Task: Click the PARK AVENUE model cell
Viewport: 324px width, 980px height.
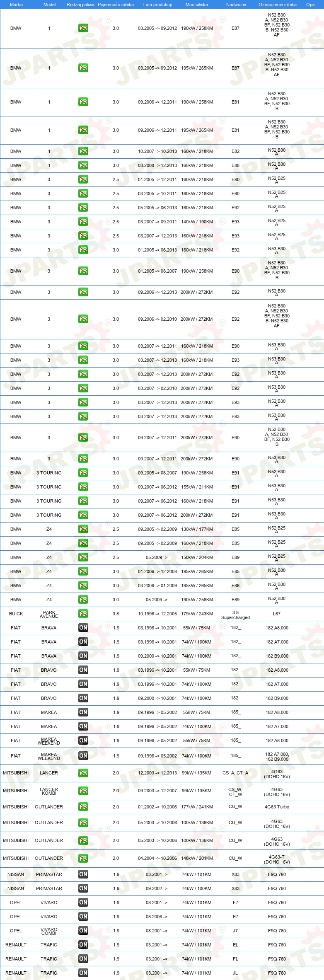Action: click(49, 614)
